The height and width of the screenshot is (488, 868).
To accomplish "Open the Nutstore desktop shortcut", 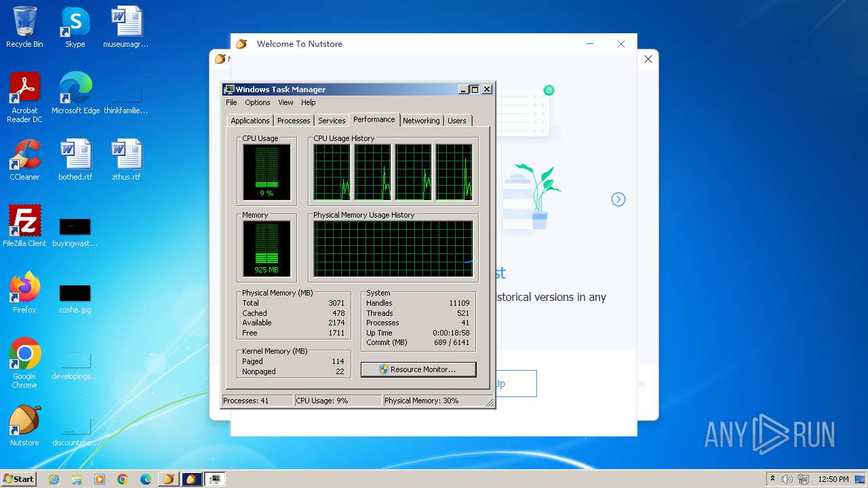I will click(24, 426).
